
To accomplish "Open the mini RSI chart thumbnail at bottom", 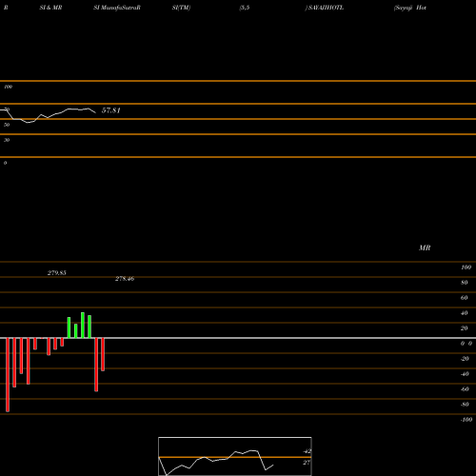I will (x=235, y=456).
